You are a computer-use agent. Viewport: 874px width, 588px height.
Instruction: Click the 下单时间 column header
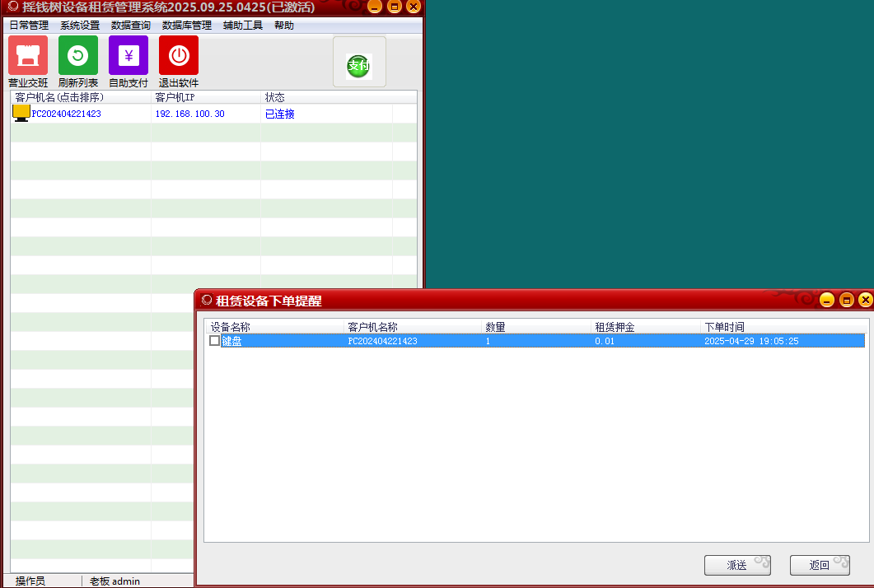(724, 327)
